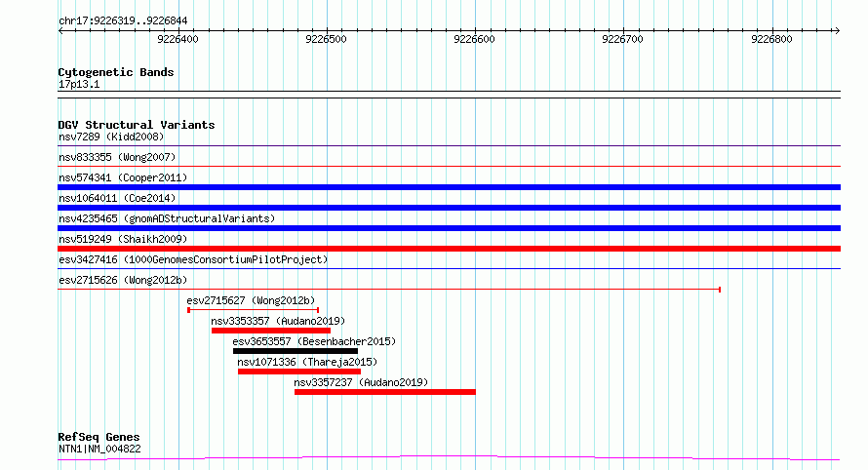Image resolution: width=868 pixels, height=470 pixels.
Task: Click the RefSeq Genes track title
Action: coord(99,437)
